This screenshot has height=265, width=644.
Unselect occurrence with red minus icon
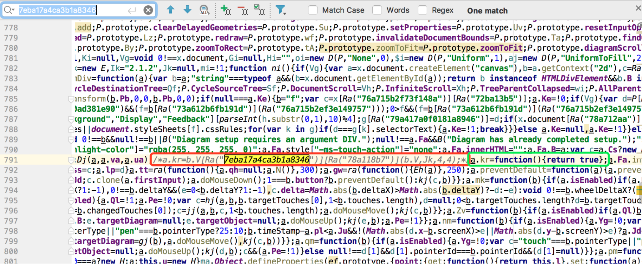(243, 10)
